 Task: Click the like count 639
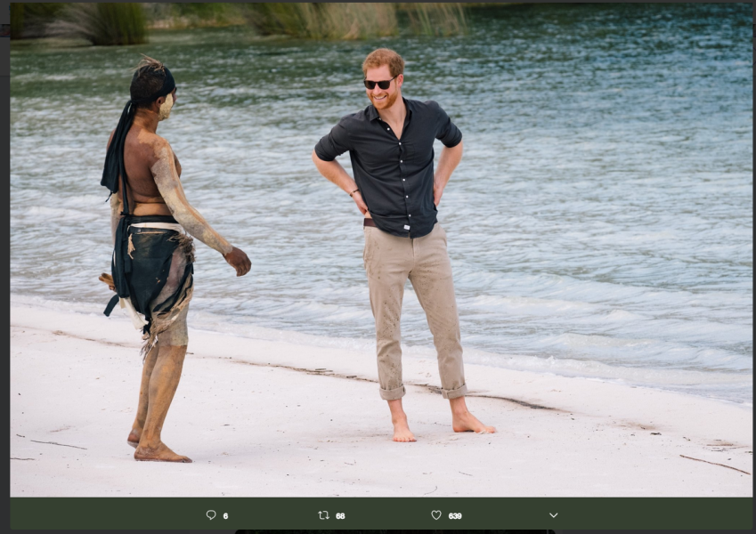(x=455, y=516)
